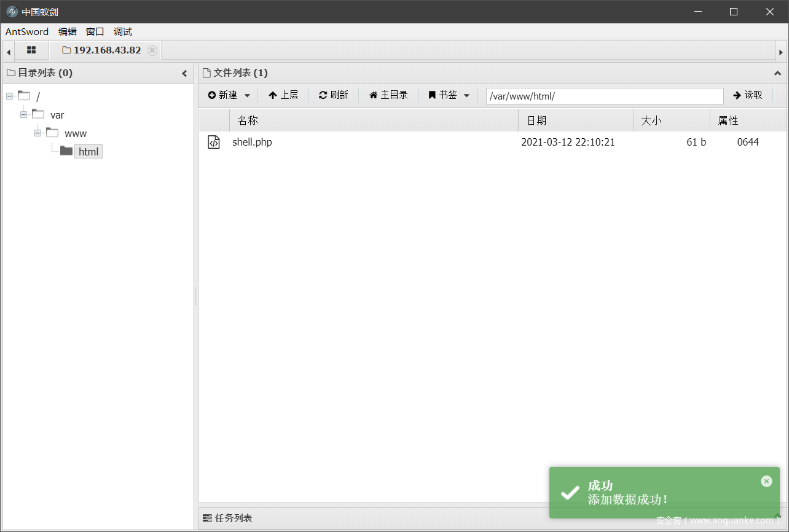The height and width of the screenshot is (532, 789).
Task: Open the 新建 dropdown arrow
Action: [247, 96]
